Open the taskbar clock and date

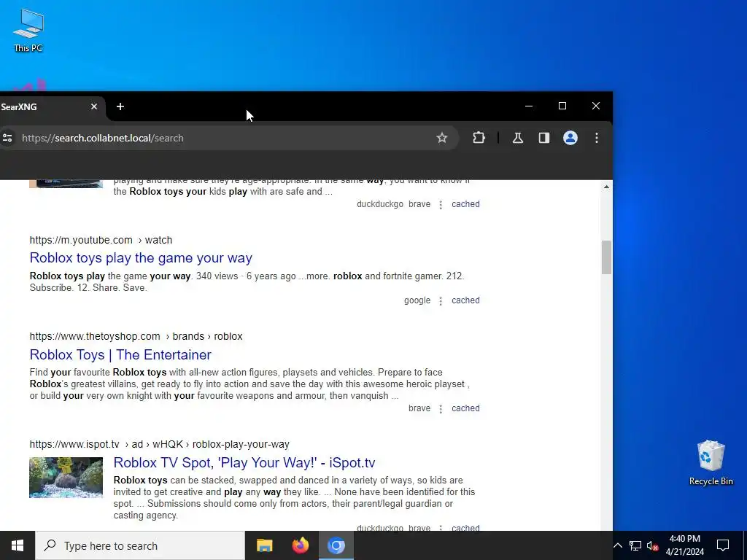pyautogui.click(x=684, y=545)
